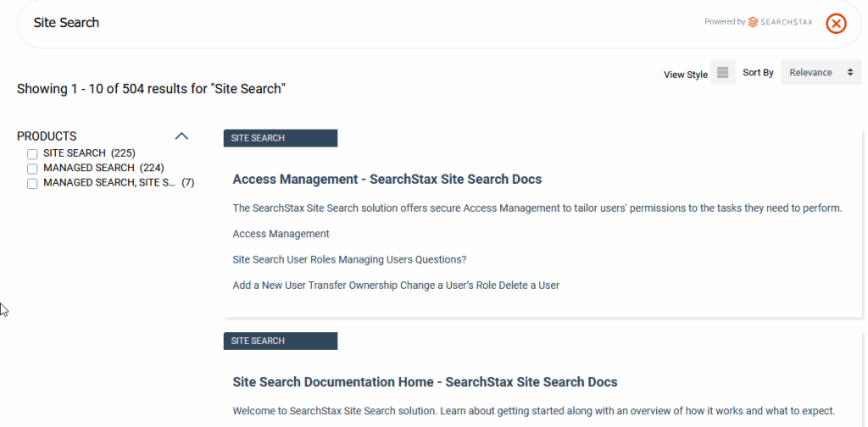Image resolution: width=868 pixels, height=427 pixels.
Task: Click the 'Welcome to SearchStax Site Search' description
Action: pyautogui.click(x=534, y=411)
